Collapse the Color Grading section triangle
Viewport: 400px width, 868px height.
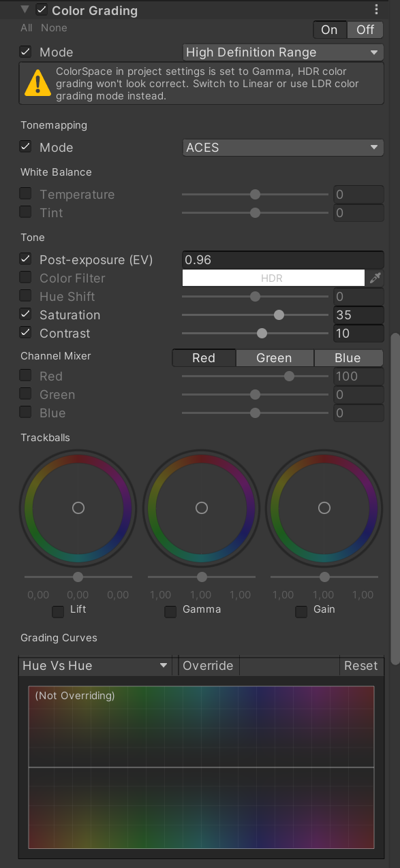pos(25,10)
